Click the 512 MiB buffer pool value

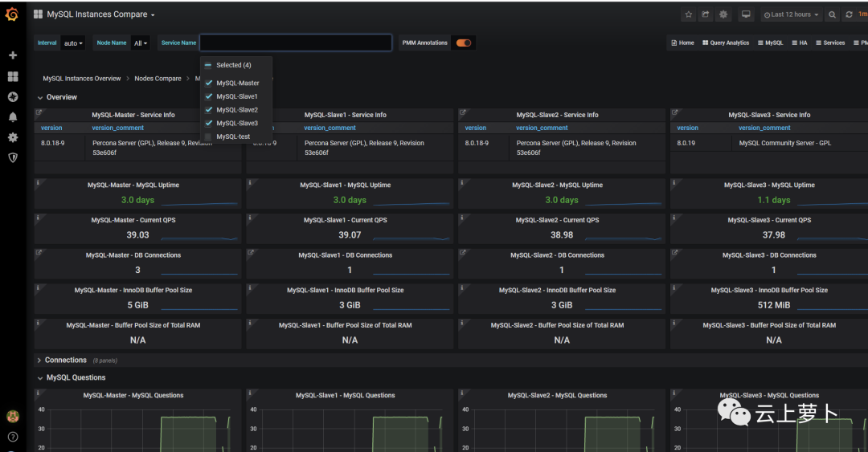(773, 305)
